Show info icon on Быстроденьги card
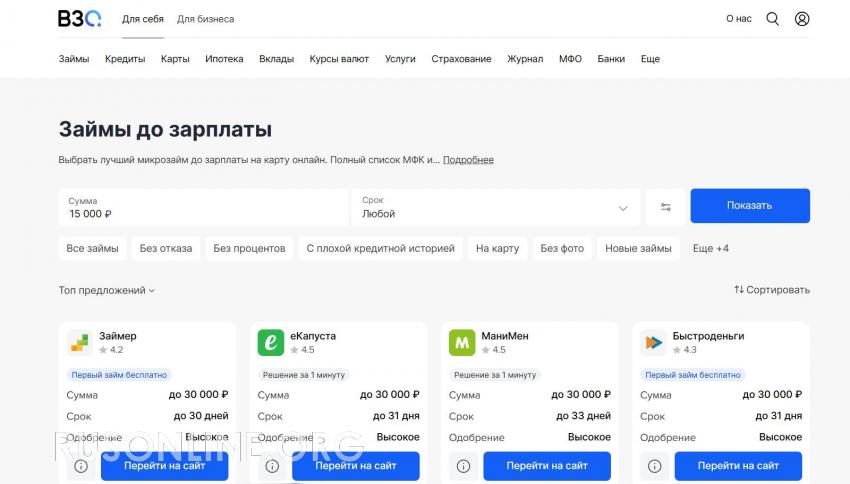 [655, 466]
